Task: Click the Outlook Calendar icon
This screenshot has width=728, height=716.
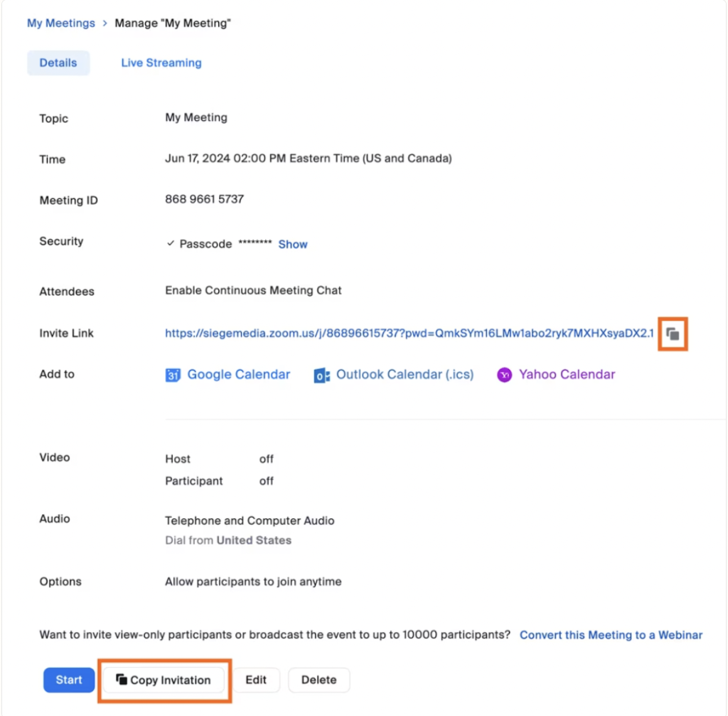Action: (321, 375)
